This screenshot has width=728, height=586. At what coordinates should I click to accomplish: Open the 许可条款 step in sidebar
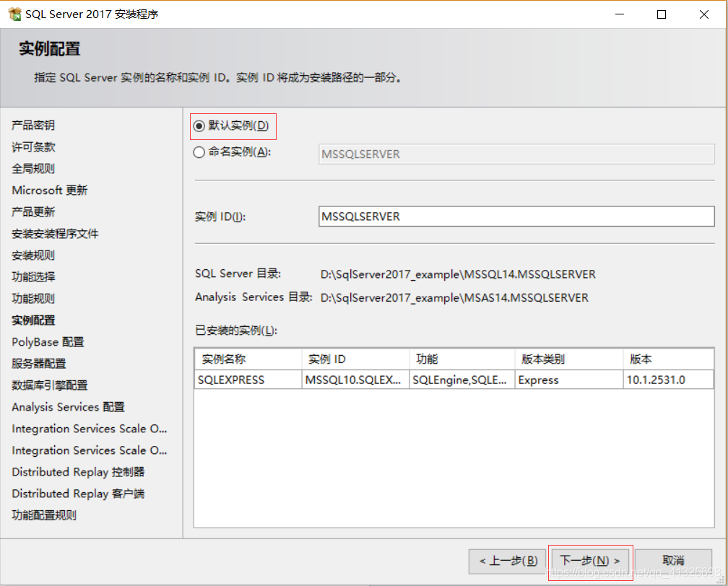[33, 147]
